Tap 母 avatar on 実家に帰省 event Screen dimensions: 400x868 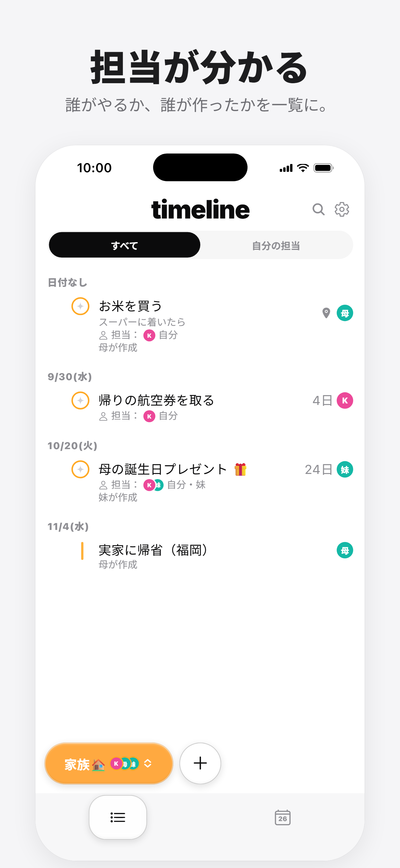point(345,550)
